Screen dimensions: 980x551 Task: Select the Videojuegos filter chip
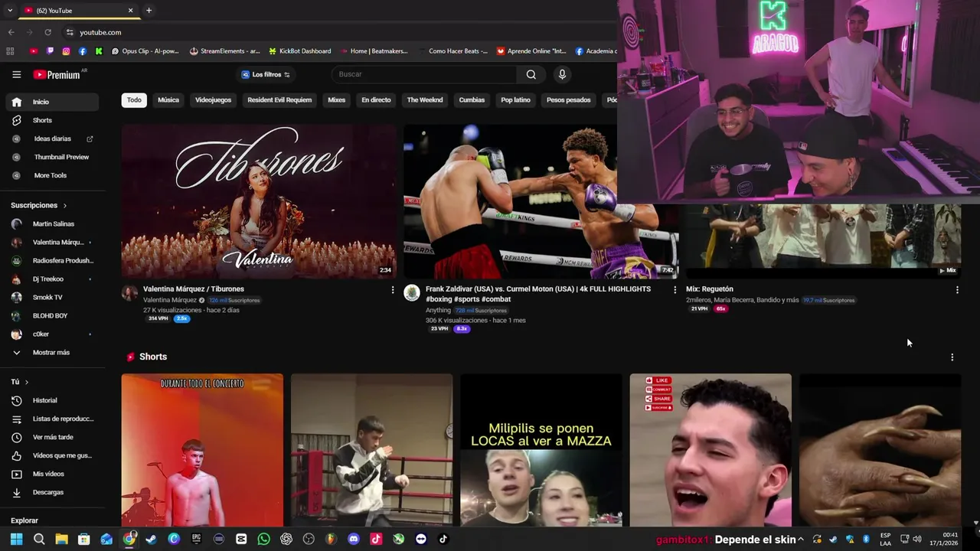[x=213, y=100]
